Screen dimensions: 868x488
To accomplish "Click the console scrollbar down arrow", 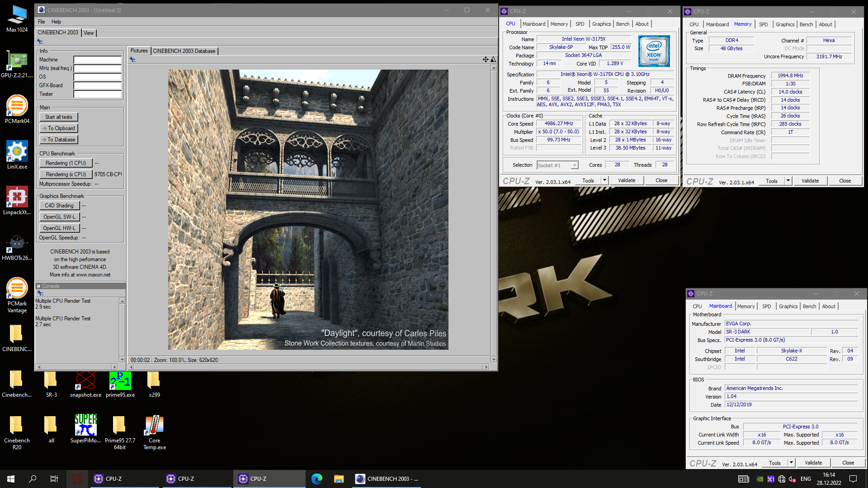I will point(122,360).
